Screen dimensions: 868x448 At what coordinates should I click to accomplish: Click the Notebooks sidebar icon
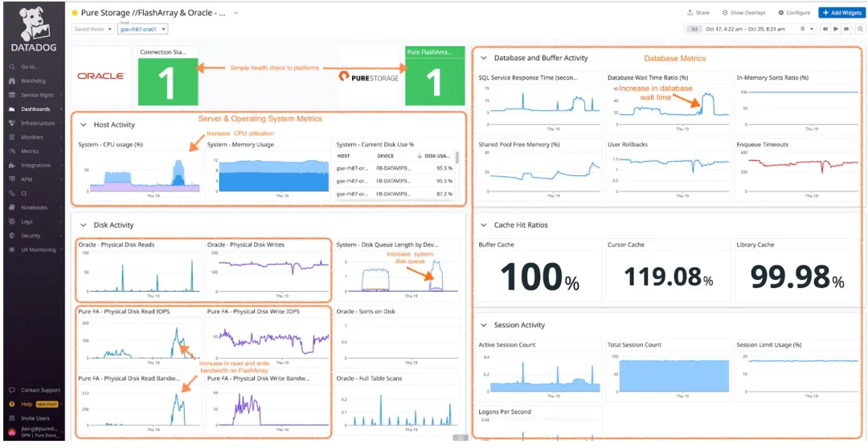(x=11, y=208)
